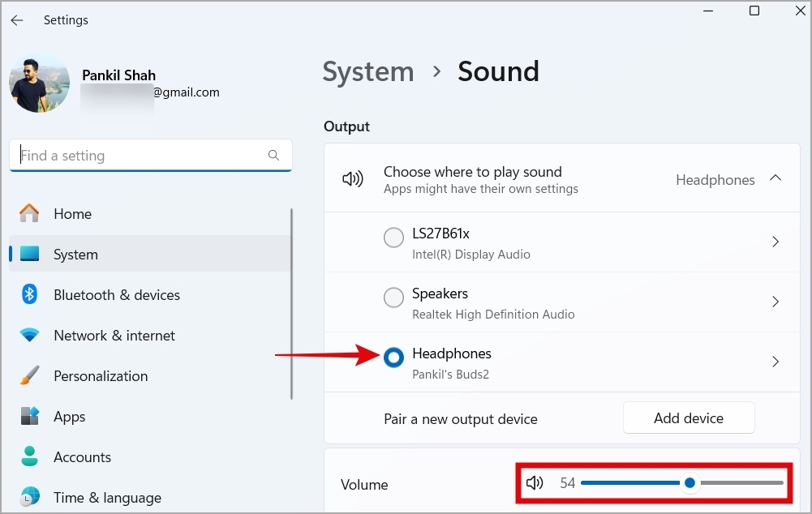Image resolution: width=812 pixels, height=514 pixels.
Task: Choose LS27B61x as playback device
Action: [393, 238]
